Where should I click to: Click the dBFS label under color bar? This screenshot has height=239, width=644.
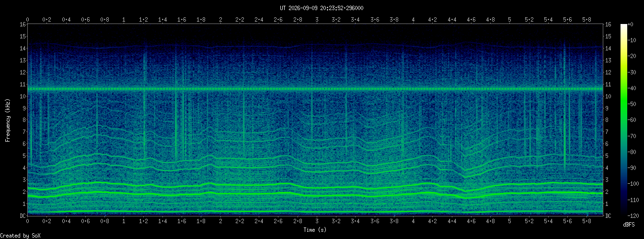[x=629, y=224]
